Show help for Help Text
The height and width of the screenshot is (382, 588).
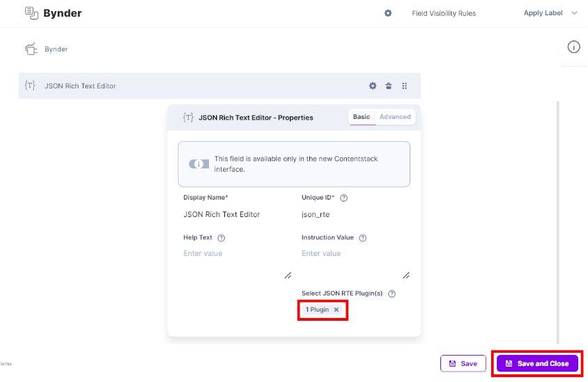coord(222,238)
